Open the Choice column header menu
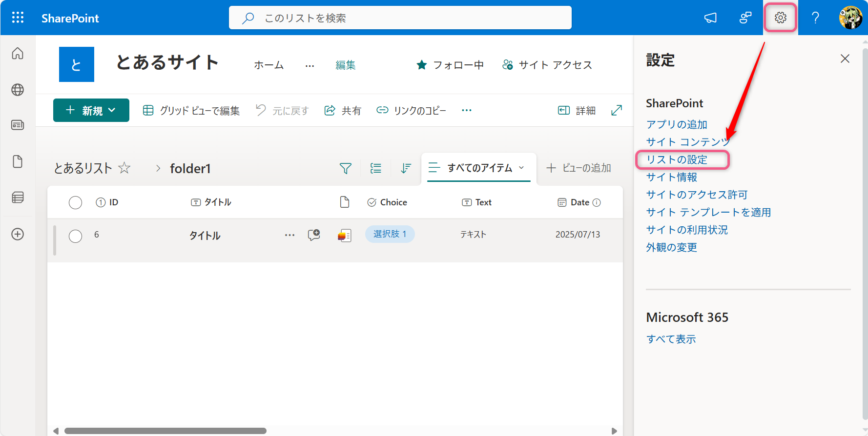The height and width of the screenshot is (436, 868). tap(387, 202)
